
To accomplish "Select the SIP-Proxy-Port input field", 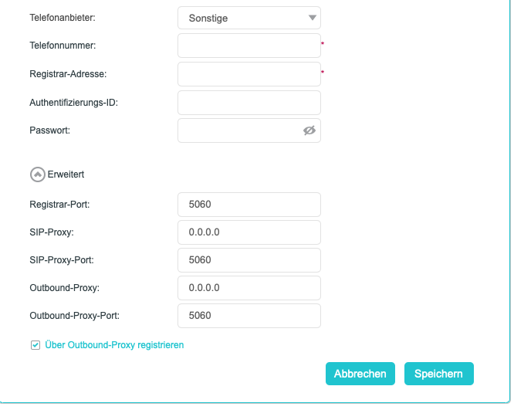I will pyautogui.click(x=249, y=260).
